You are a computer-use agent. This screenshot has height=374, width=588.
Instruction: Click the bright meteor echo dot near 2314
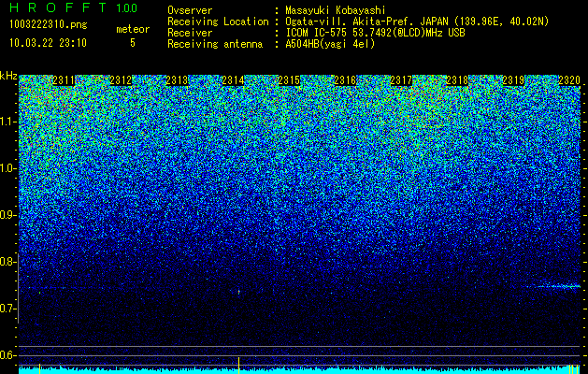pos(239,292)
